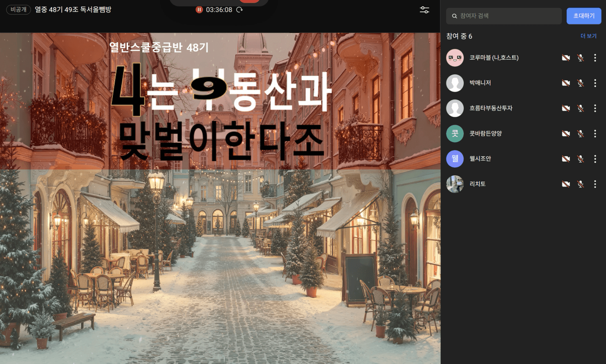
Task: Toggle camera for 코루마블 (나,호스트)
Action: pyautogui.click(x=566, y=58)
